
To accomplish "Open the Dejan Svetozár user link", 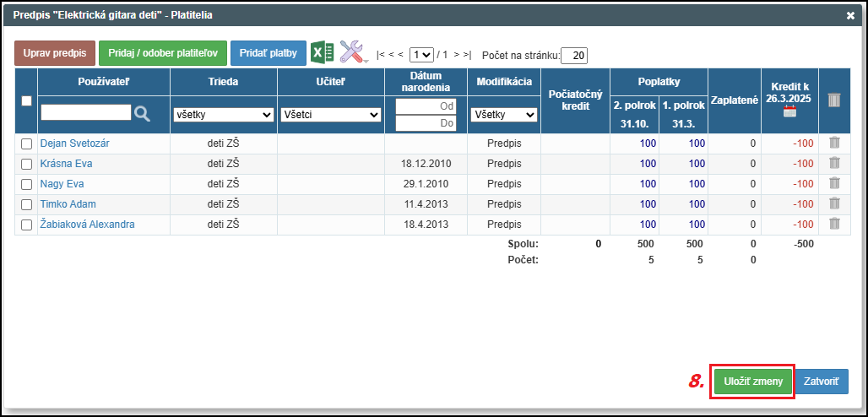I will tap(75, 144).
